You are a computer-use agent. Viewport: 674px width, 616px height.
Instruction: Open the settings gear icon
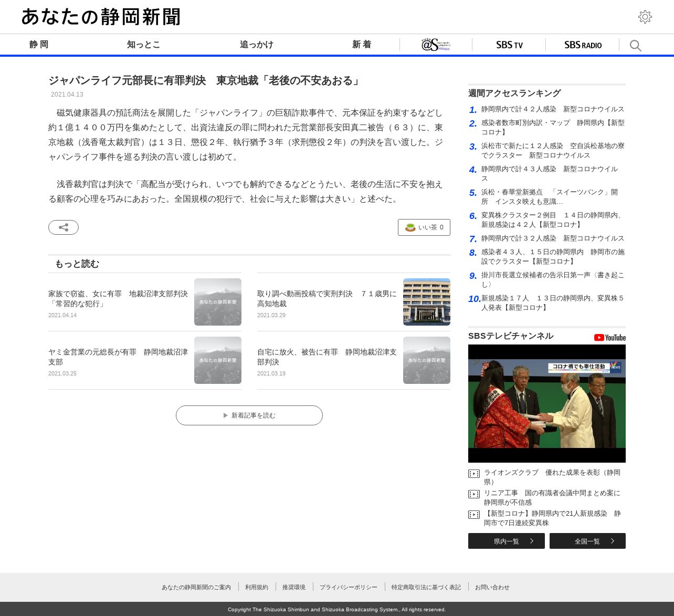(645, 17)
